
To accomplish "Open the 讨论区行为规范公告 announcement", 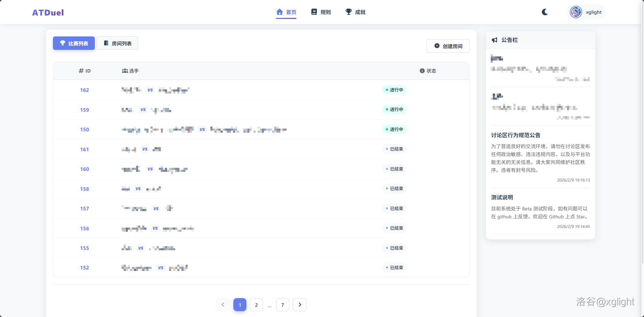I will (x=515, y=135).
